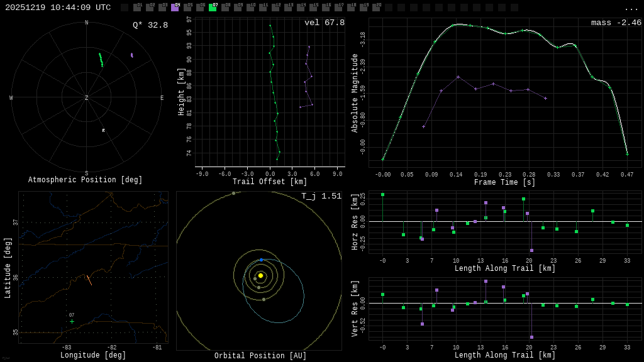
Task: Click the orange meteor trail on map
Action: pos(89,280)
